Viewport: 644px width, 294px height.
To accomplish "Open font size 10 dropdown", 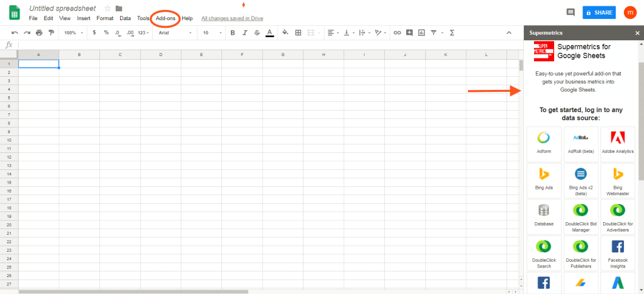I will click(x=213, y=33).
